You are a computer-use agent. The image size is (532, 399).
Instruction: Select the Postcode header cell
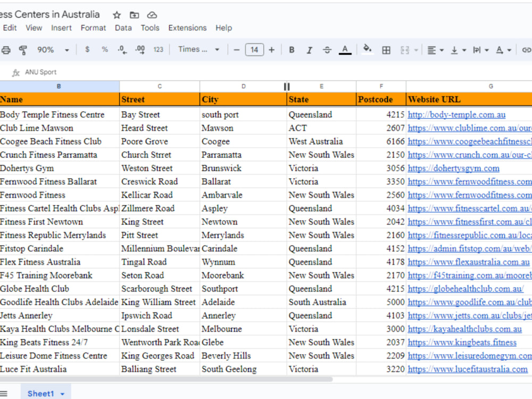click(x=381, y=99)
